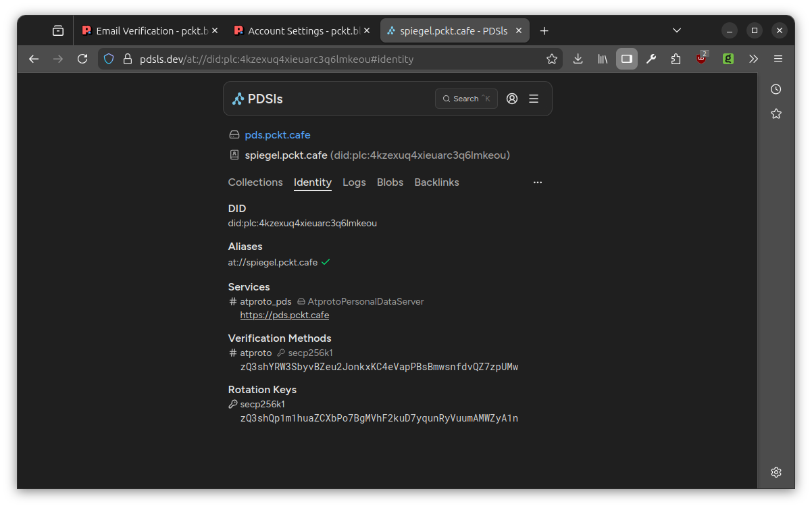Open sidebar history clock icon
812x508 pixels.
pos(776,89)
